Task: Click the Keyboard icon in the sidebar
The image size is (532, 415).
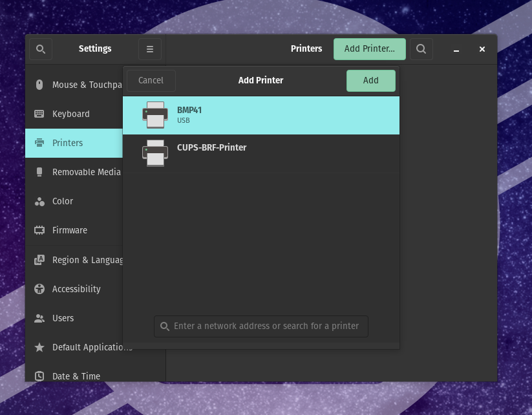Action: tap(39, 114)
